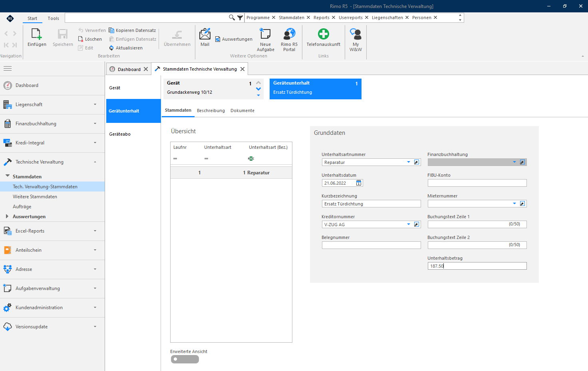Open the Telefonauskunft link icon

click(324, 34)
